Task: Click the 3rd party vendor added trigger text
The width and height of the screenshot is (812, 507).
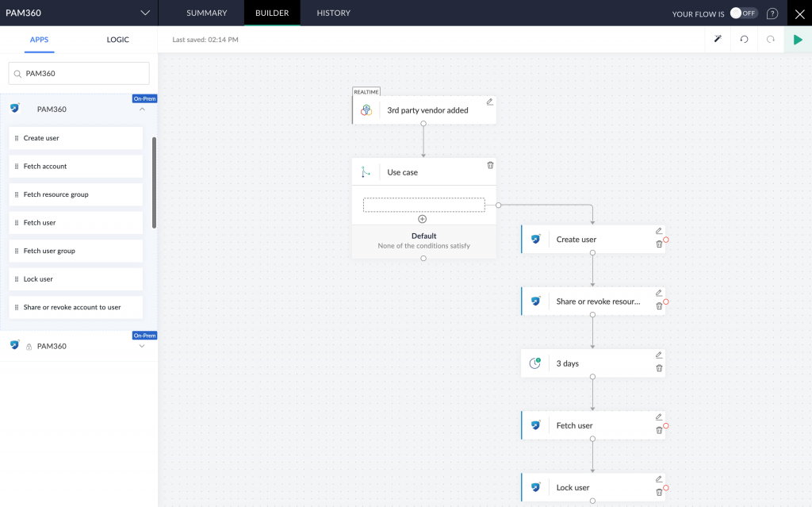Action: pos(427,110)
